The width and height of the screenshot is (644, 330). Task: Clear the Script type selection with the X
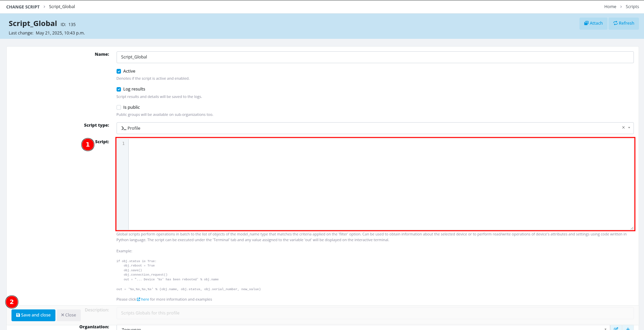(x=623, y=128)
